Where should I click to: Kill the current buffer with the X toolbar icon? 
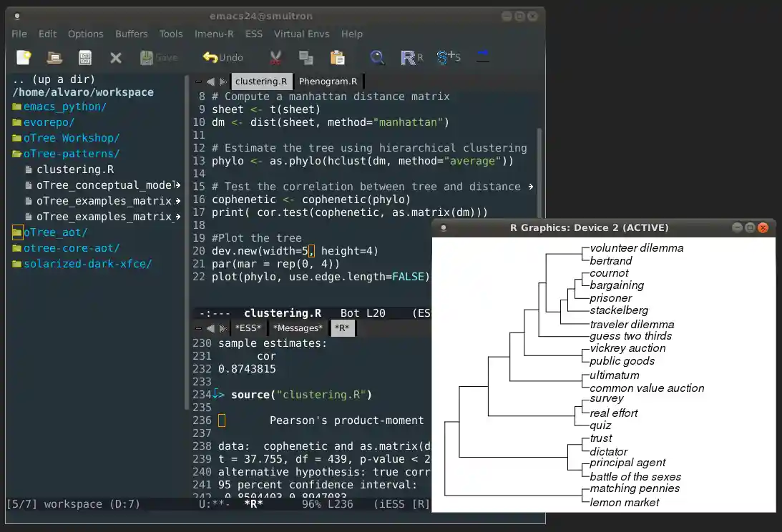[115, 57]
